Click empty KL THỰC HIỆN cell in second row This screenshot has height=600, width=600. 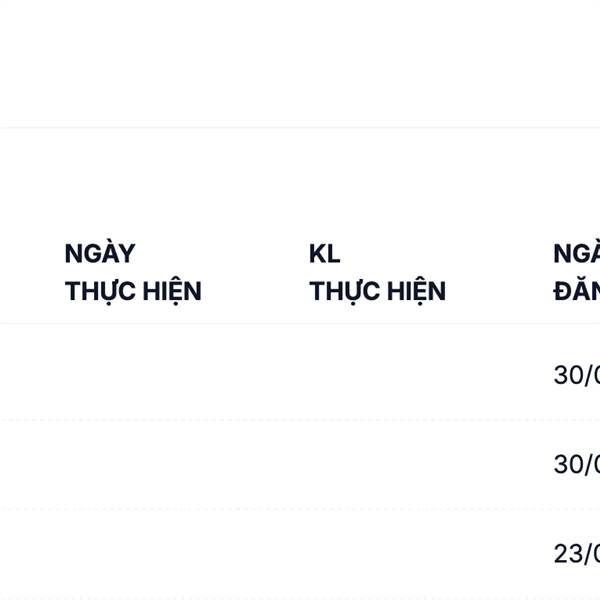[x=377, y=464]
